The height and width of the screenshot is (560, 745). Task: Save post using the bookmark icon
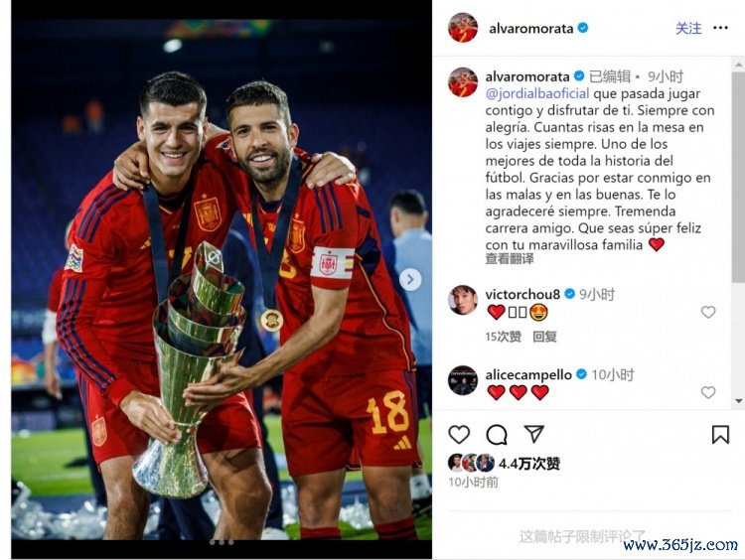tap(720, 434)
